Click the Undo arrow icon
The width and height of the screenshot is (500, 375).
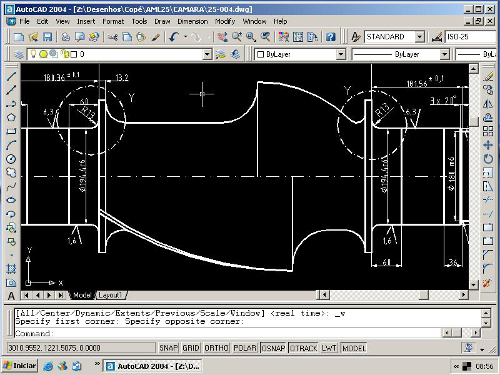(174, 37)
